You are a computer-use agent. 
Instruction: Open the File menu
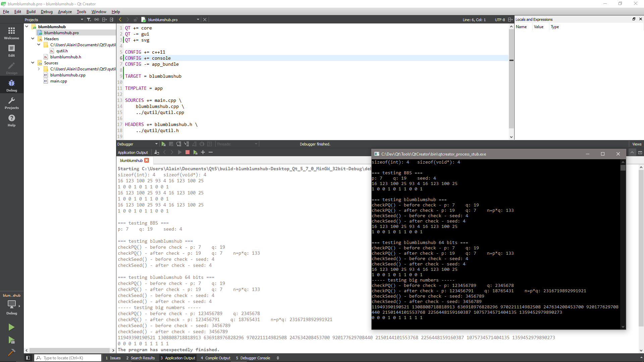pyautogui.click(x=6, y=11)
